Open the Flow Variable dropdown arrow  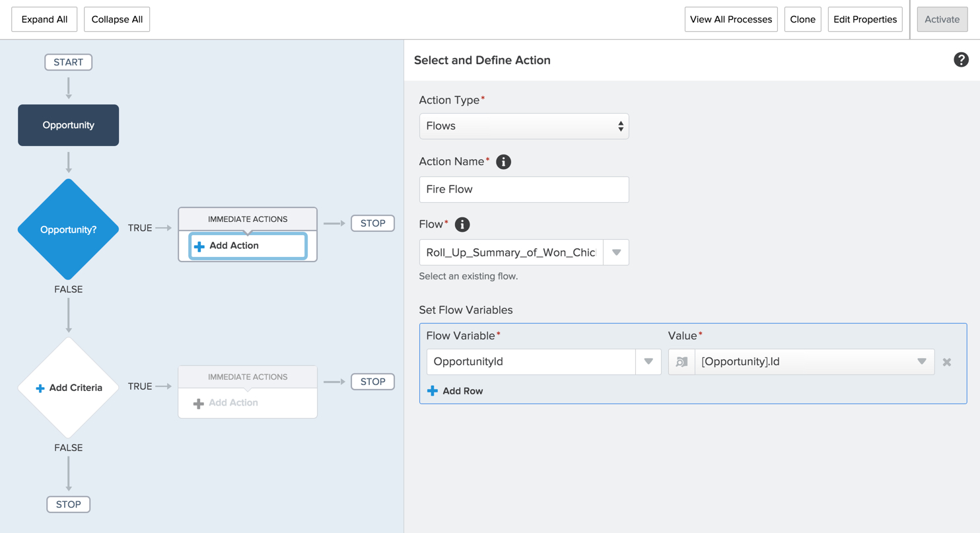point(648,362)
